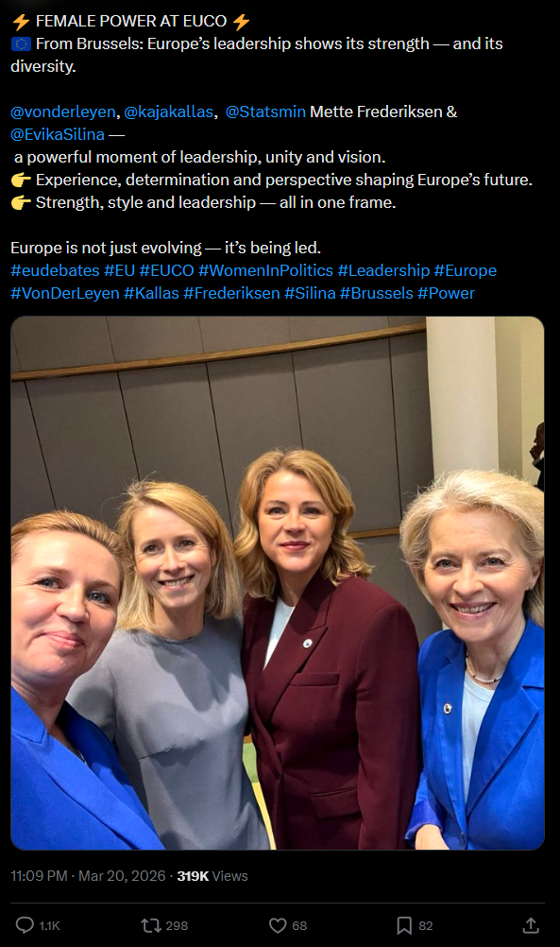Follow the #EUCO hashtag link
This screenshot has height=947, width=560.
(x=166, y=270)
